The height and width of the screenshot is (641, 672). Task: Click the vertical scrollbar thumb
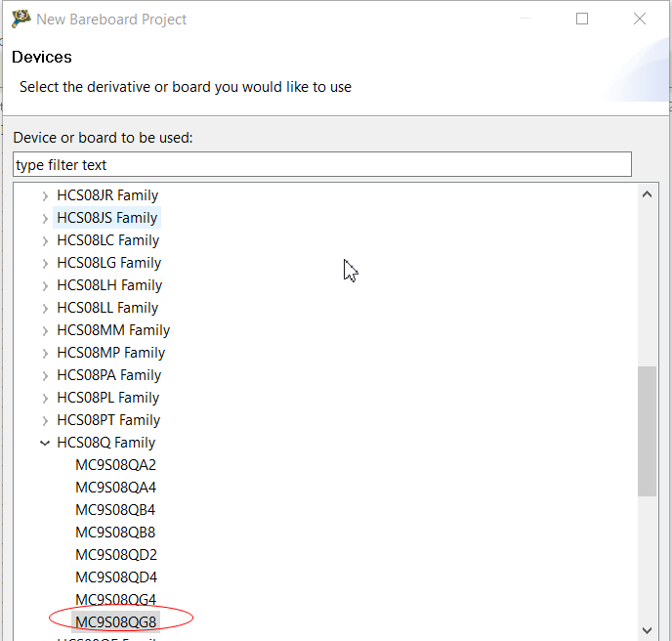(647, 430)
